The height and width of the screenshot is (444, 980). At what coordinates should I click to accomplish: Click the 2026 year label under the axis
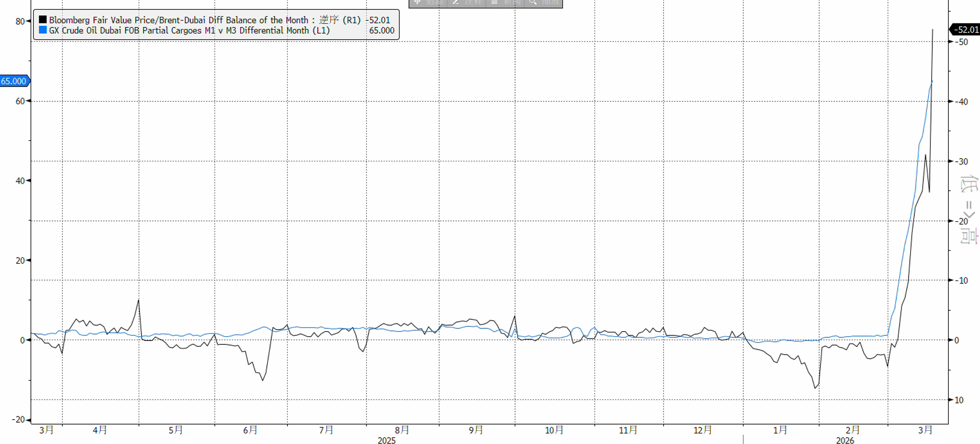(x=845, y=440)
